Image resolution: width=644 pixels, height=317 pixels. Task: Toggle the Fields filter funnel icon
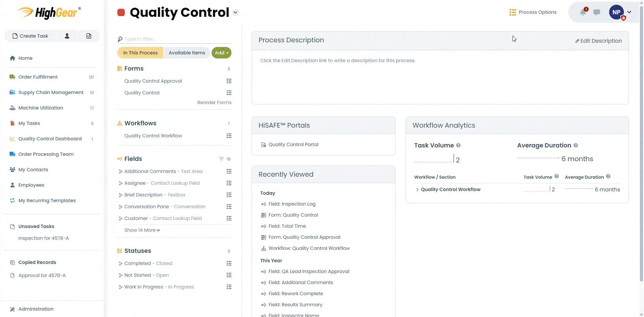pos(221,159)
